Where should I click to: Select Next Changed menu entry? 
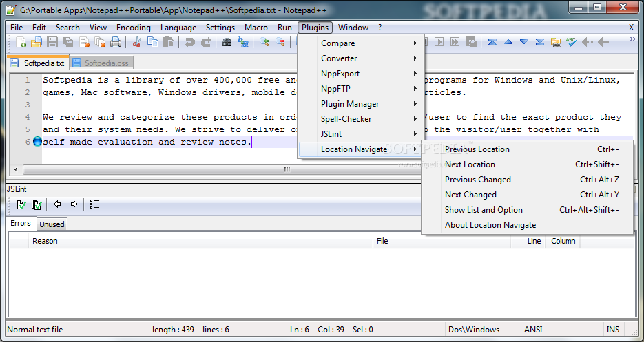pos(528,195)
